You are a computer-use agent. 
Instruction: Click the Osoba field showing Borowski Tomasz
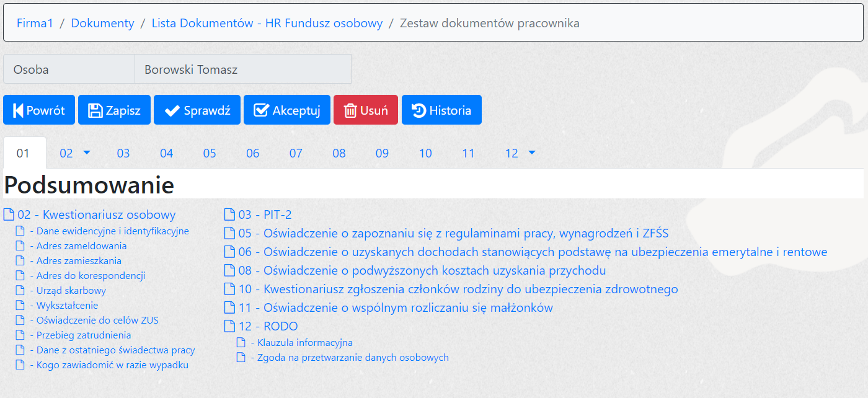242,69
